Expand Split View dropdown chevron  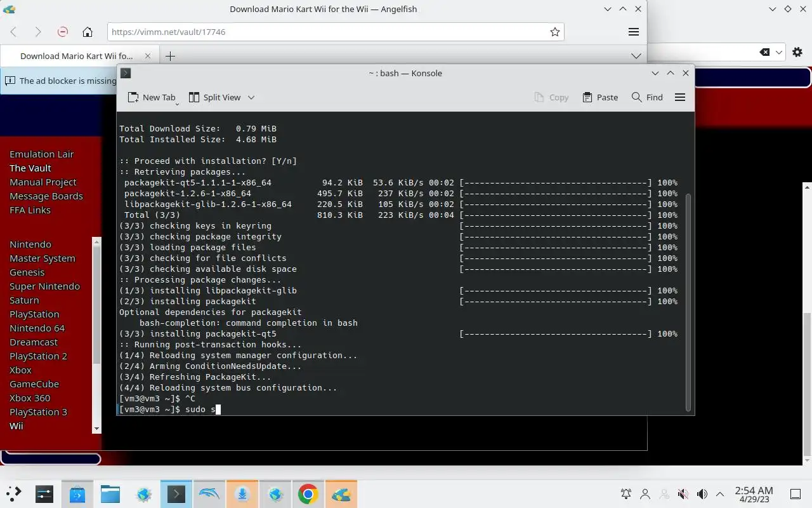[251, 97]
